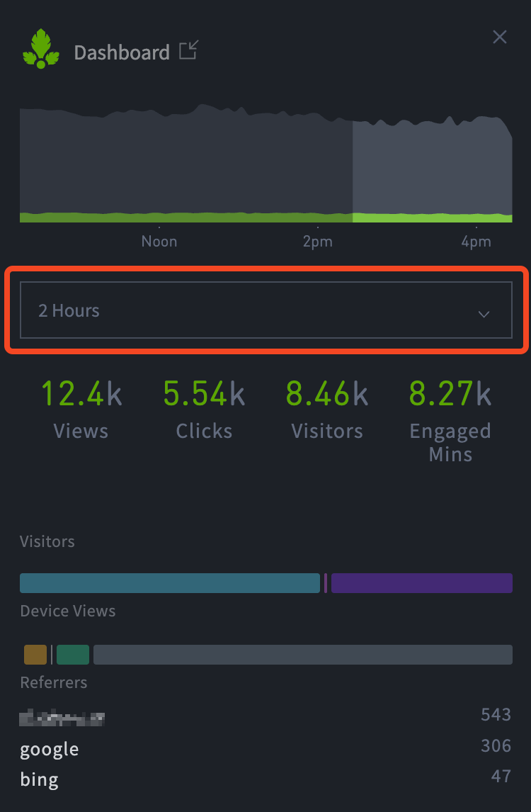Open Dashboard in new window icon

click(188, 51)
